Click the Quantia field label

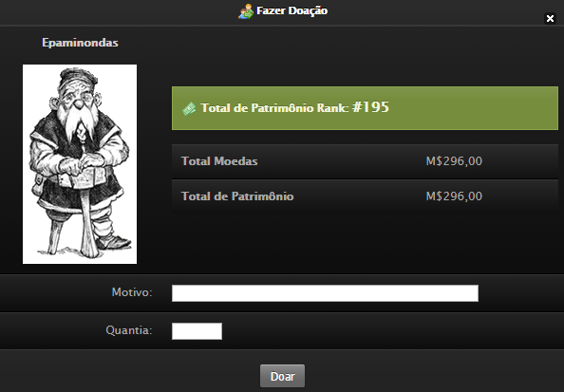click(129, 330)
